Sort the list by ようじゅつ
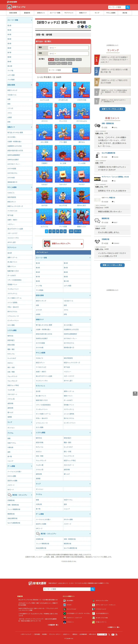 tap(70, 59)
